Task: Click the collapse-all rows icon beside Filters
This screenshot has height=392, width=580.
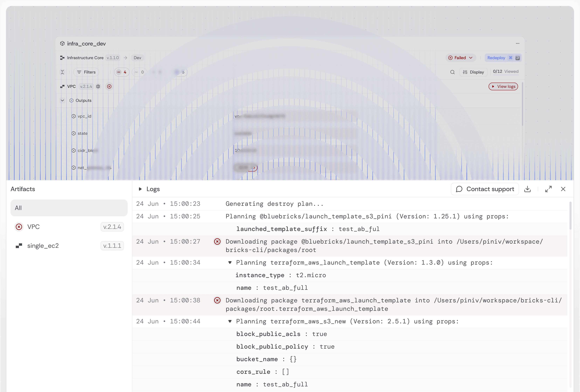Action: pyautogui.click(x=62, y=72)
